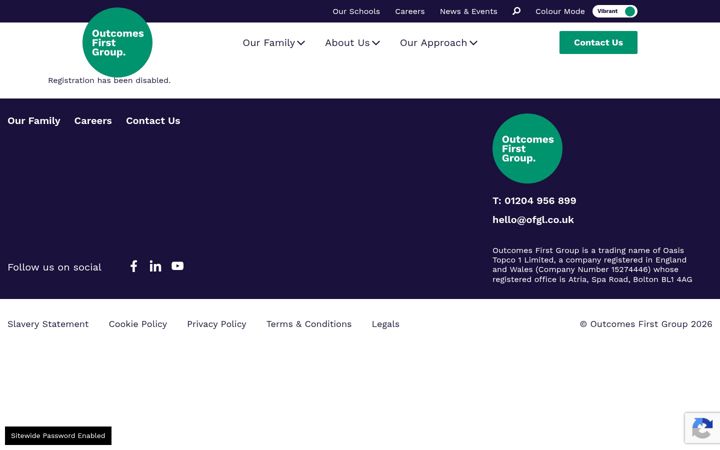Click the Sitewide Password Enabled badge
The image size is (720, 450).
(58, 435)
